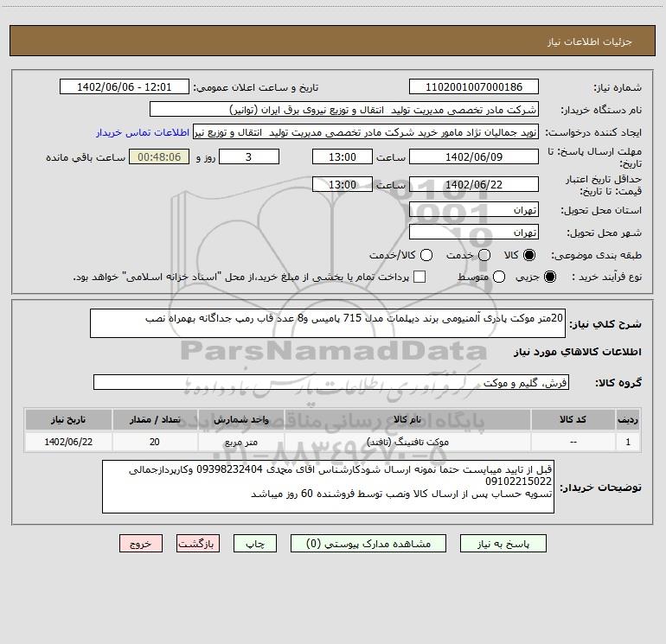The width and height of the screenshot is (666, 644).
Task: Click the countdown timer 00:48:06
Action: pos(159,156)
